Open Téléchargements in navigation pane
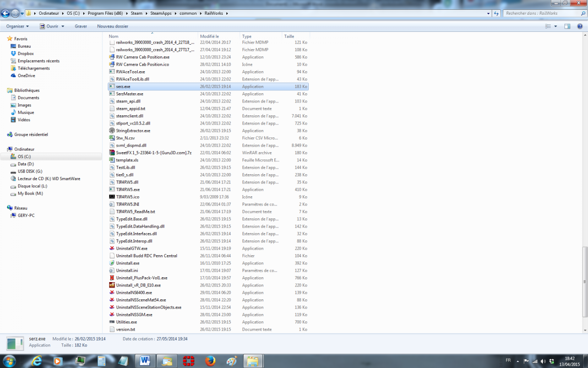588x368 pixels. (34, 68)
